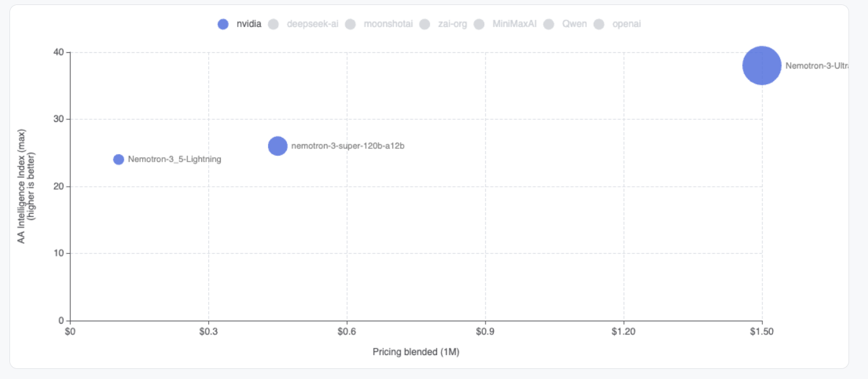This screenshot has width=868, height=379.
Task: Click the $1.50 x-axis tick label
Action: (762, 331)
